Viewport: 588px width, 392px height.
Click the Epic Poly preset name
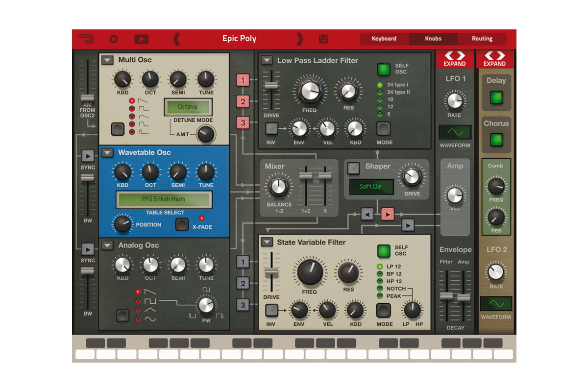point(239,39)
